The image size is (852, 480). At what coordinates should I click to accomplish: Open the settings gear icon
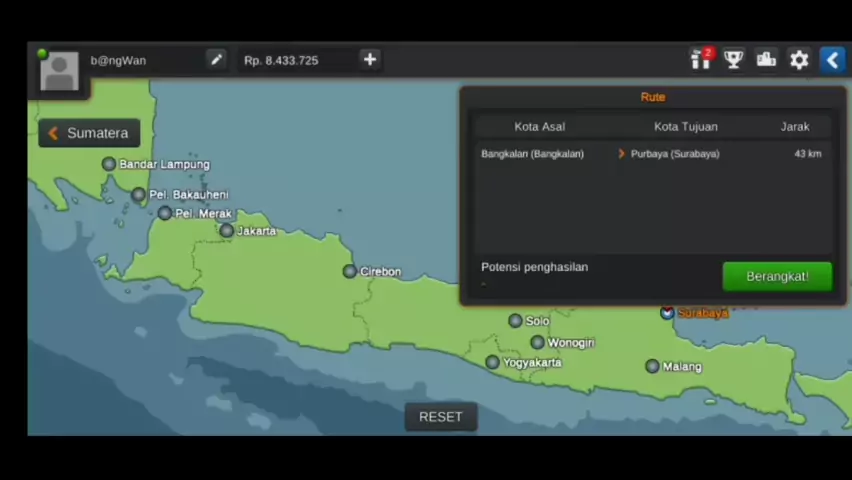(799, 60)
